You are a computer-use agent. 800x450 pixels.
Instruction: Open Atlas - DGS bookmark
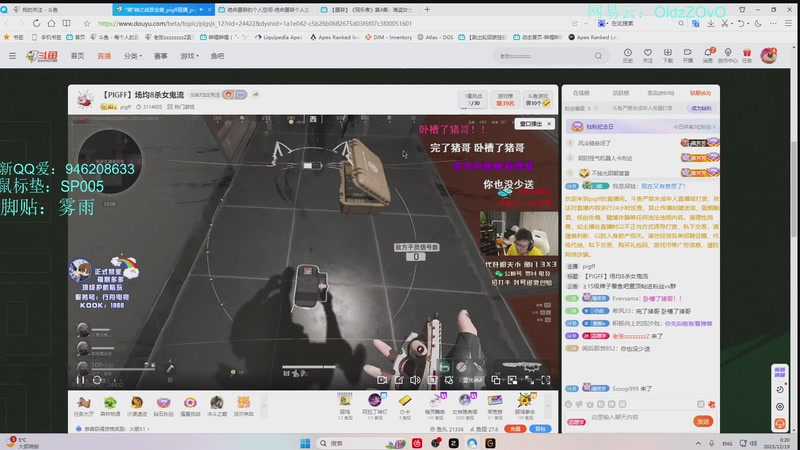click(435, 37)
